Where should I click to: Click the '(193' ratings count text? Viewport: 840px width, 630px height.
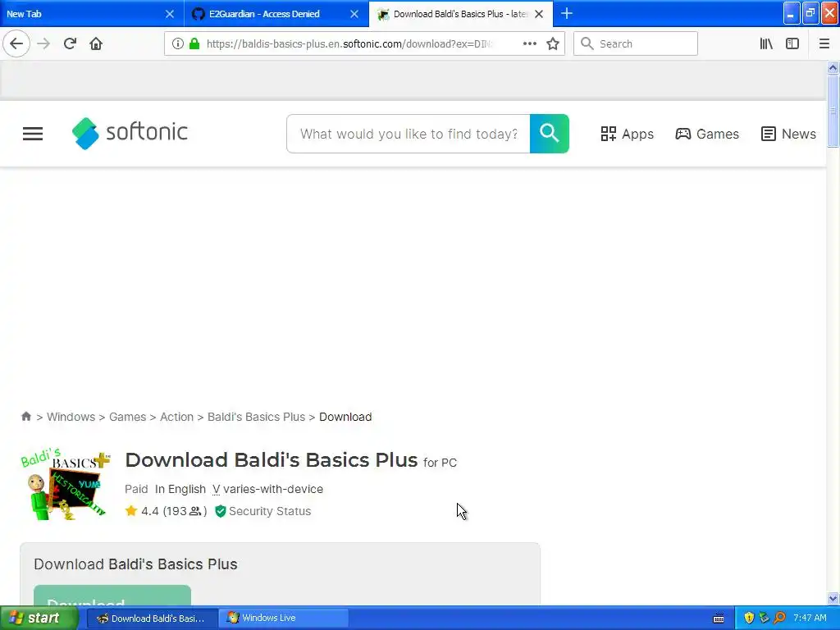[x=175, y=511]
